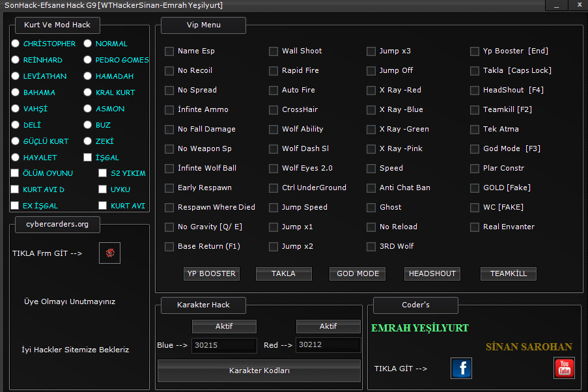
Task: Check GOLD [Fake] option
Action: pos(475,188)
